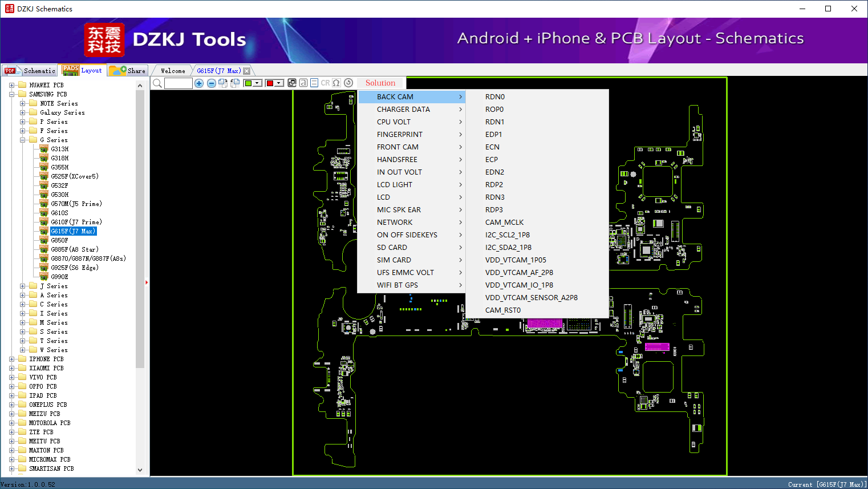Open the WIFI BT GPS submenu
868x489 pixels.
412,285
